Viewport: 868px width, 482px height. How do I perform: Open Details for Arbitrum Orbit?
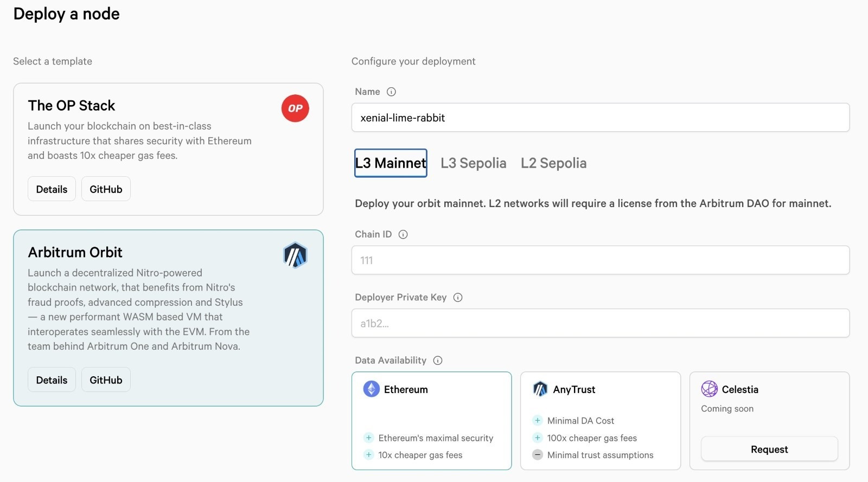click(x=52, y=380)
